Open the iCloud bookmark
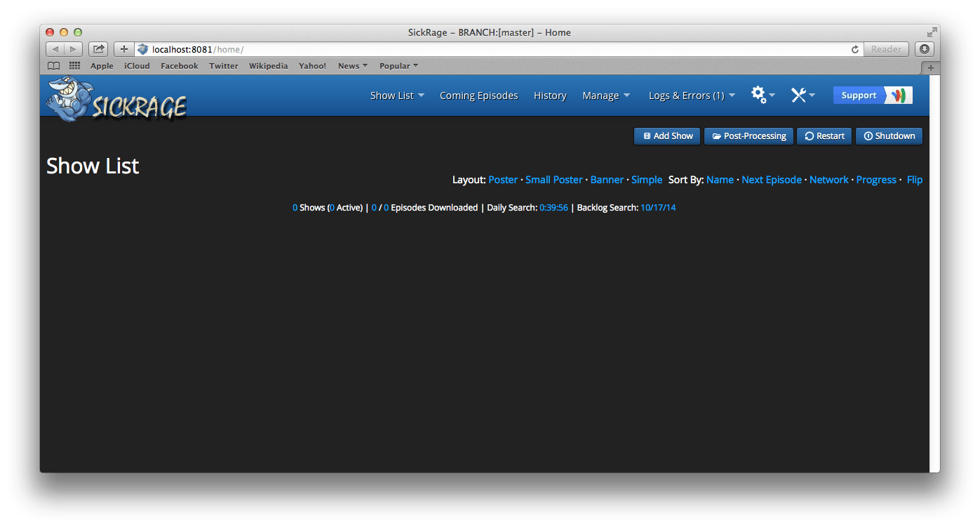The height and width of the screenshot is (528, 980). tap(137, 66)
